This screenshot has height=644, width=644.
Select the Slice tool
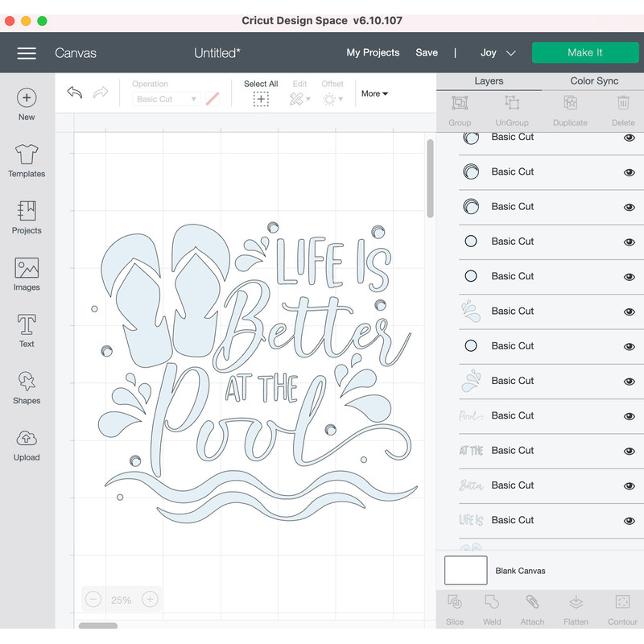click(455, 608)
